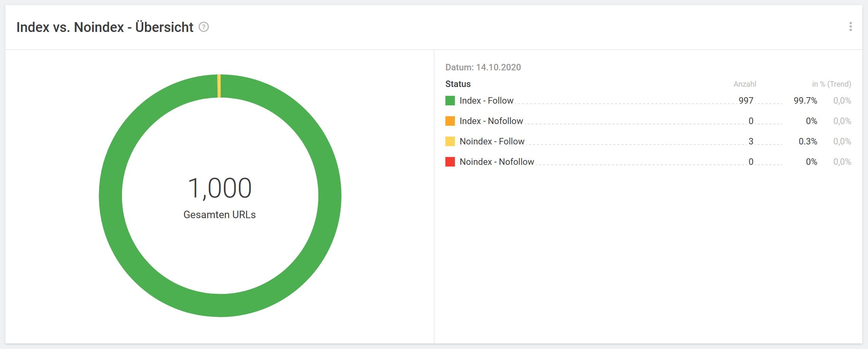Open the three-dot widget options menu
Viewport: 868px width, 349px height.
pos(850,27)
